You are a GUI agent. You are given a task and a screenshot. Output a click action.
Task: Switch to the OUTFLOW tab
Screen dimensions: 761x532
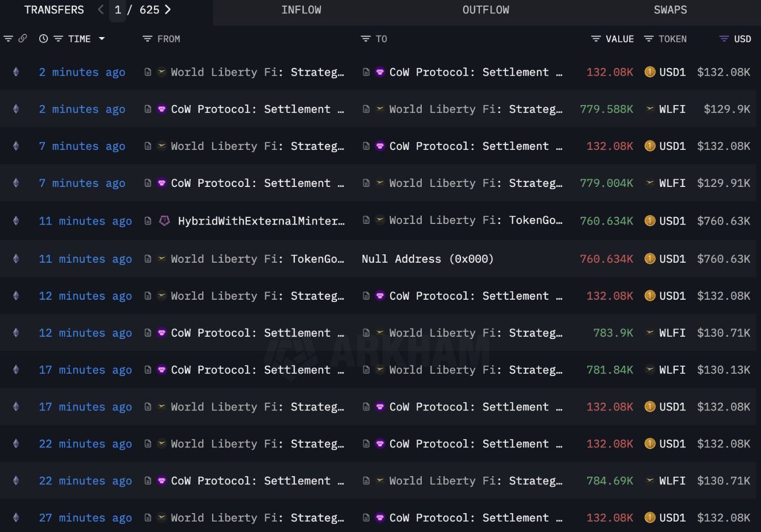pos(485,10)
